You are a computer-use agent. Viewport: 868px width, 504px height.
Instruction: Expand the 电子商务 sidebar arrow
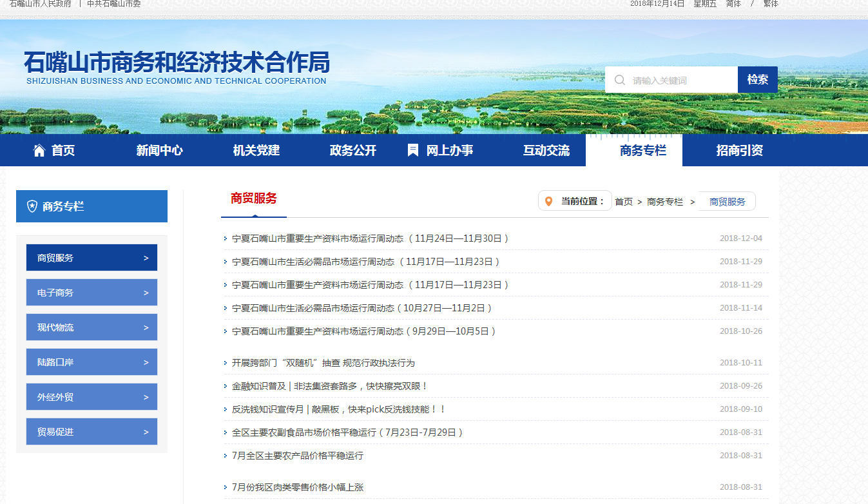point(146,293)
